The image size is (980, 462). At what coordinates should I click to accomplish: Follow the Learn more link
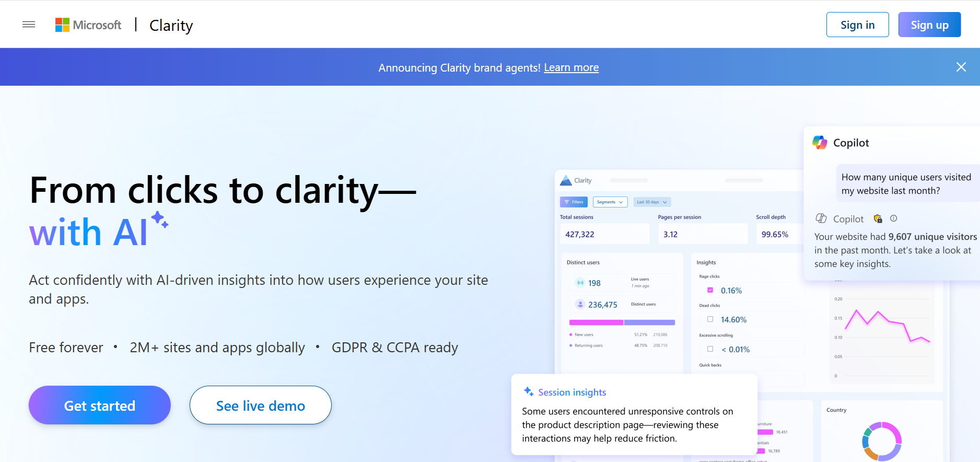click(571, 67)
